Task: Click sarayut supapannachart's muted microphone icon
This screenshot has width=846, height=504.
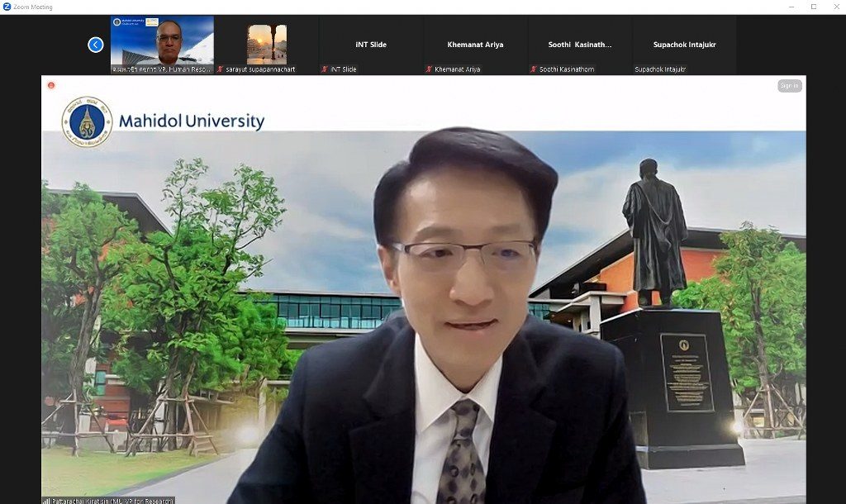Action: coord(220,69)
